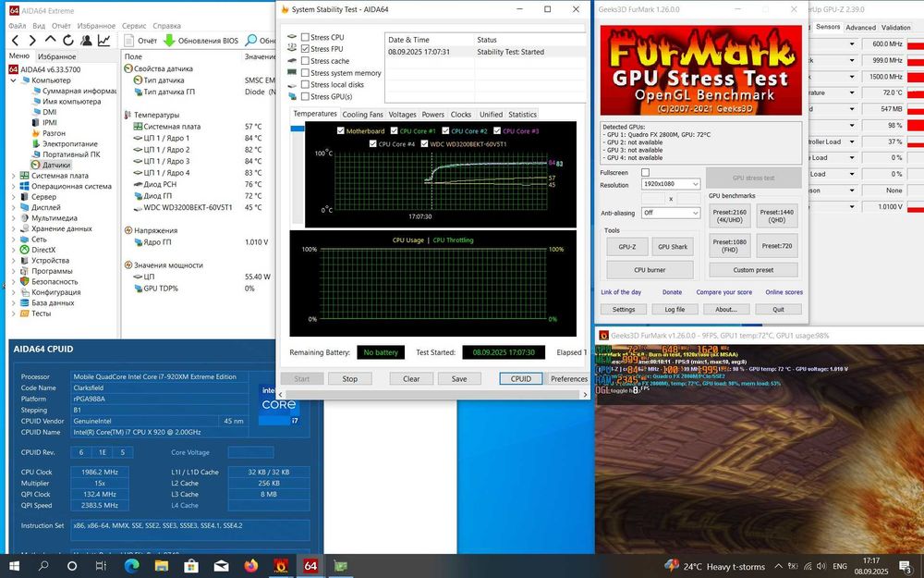Click the Clear button in Stability Test
The width and height of the screenshot is (924, 578).
tap(411, 378)
